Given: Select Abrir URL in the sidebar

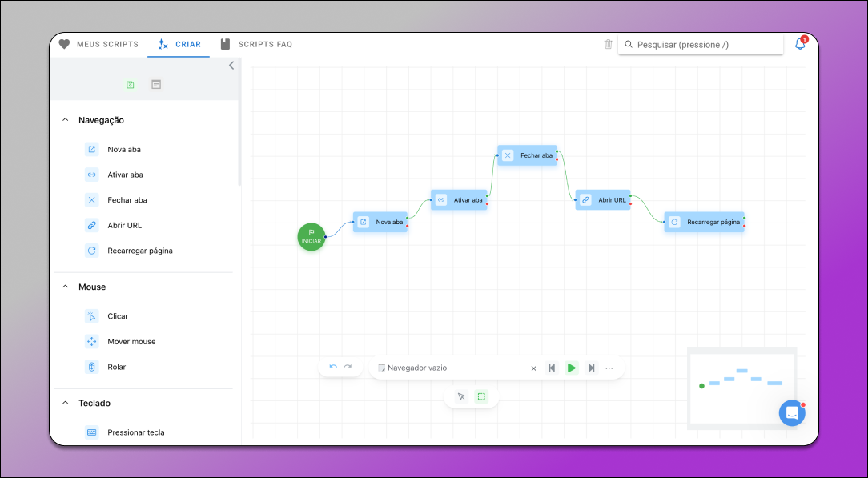Looking at the screenshot, I should tap(113, 226).
